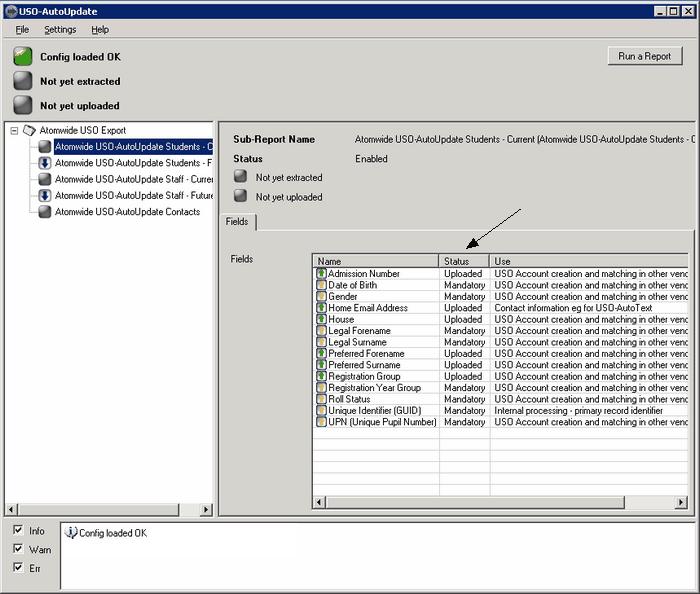The width and height of the screenshot is (700, 594).
Task: Click the Preferred Surname field icon
Action: coord(321,365)
